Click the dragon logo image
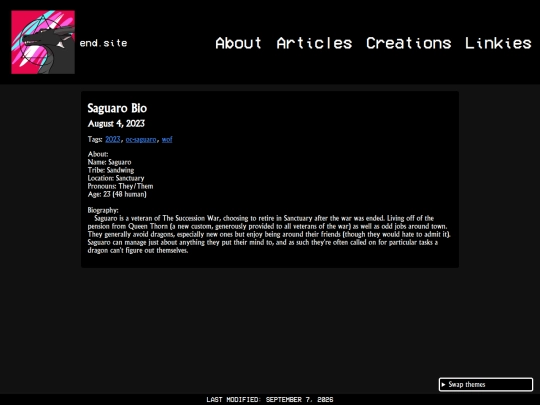 43,42
